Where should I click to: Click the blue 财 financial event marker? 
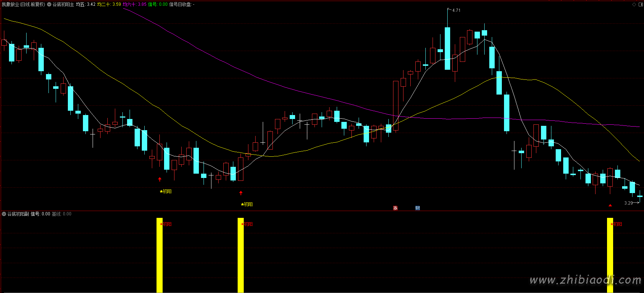pyautogui.click(x=417, y=208)
